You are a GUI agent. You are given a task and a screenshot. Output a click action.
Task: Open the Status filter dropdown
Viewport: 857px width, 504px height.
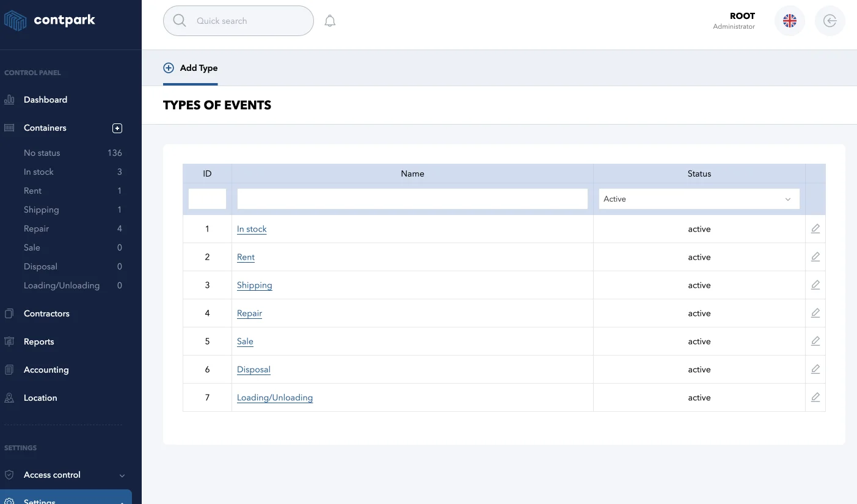(x=699, y=199)
